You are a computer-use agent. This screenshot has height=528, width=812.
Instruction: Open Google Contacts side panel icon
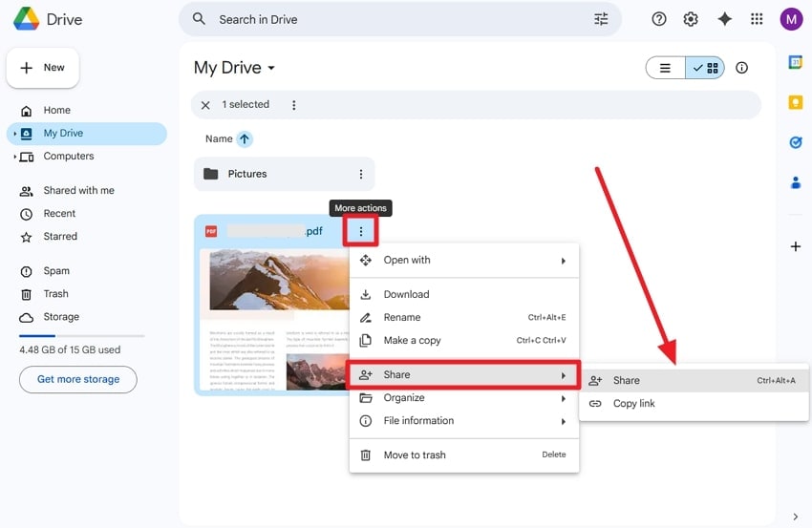796,182
